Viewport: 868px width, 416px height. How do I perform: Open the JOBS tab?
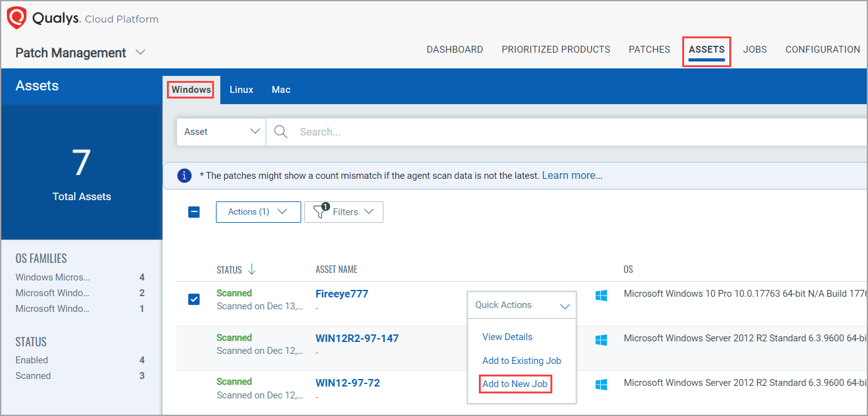tap(755, 50)
